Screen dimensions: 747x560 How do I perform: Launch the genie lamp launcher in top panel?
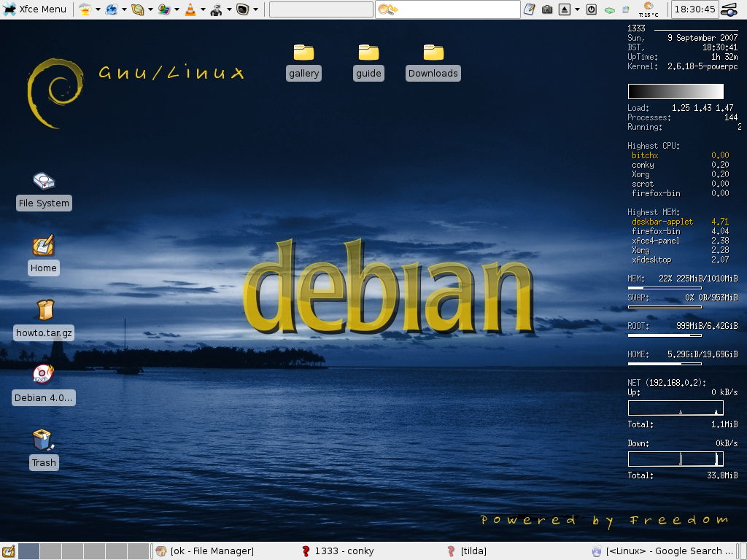point(85,9)
